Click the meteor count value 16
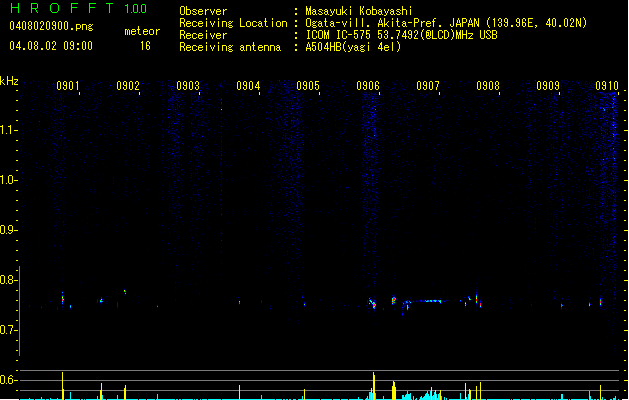Image resolution: width=629 pixels, height=400 pixels. tap(145, 46)
